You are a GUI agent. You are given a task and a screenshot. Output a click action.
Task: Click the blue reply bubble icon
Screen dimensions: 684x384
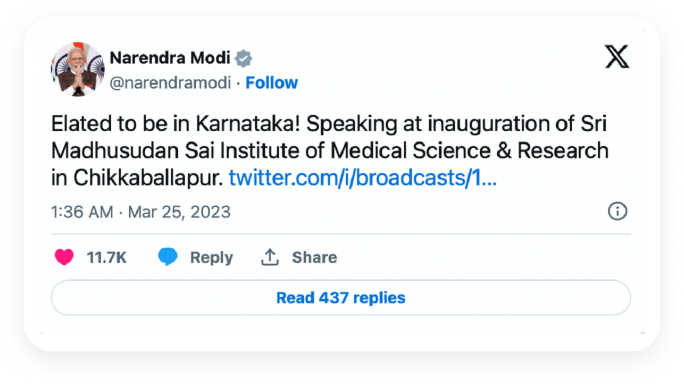click(168, 257)
